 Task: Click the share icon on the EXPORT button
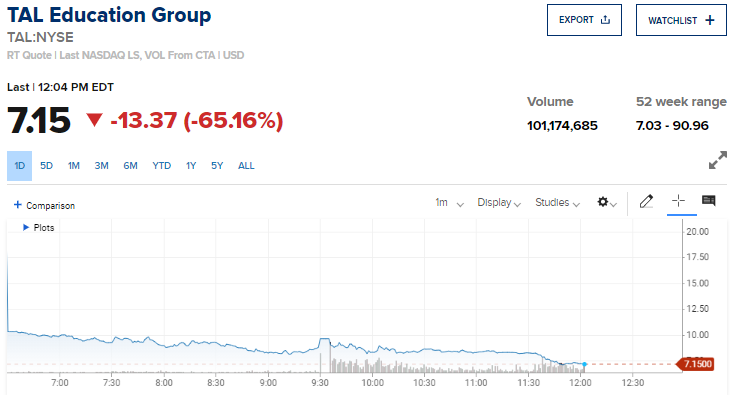[x=605, y=20]
